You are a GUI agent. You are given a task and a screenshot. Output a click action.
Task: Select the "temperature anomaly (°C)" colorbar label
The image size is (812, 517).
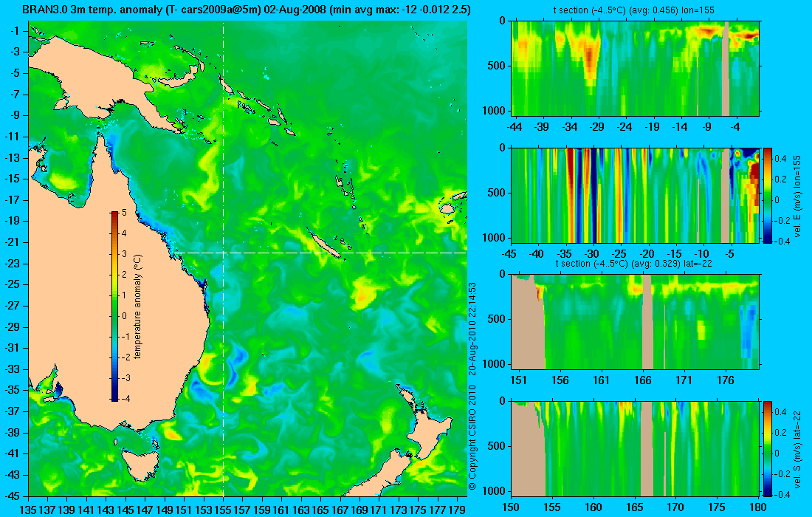[x=137, y=307]
